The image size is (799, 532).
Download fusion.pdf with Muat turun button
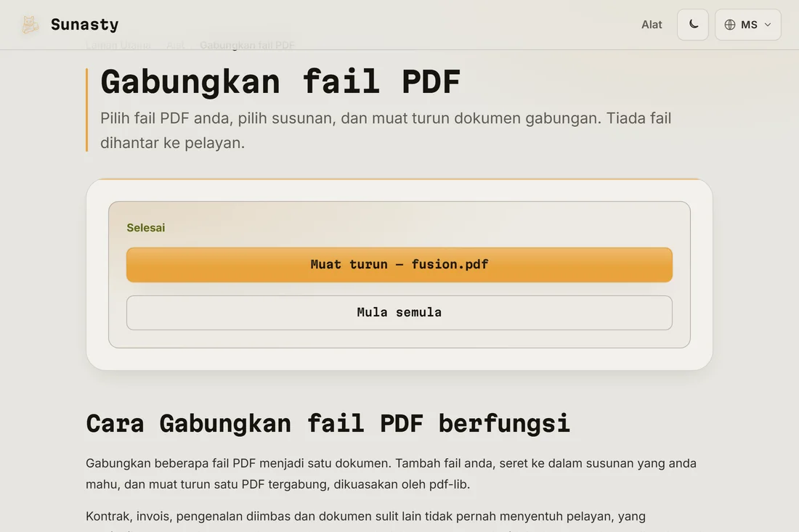click(x=399, y=265)
